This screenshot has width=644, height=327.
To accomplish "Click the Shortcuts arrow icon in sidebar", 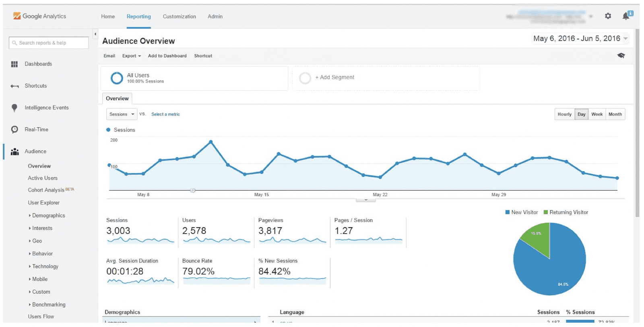I will pyautogui.click(x=14, y=86).
